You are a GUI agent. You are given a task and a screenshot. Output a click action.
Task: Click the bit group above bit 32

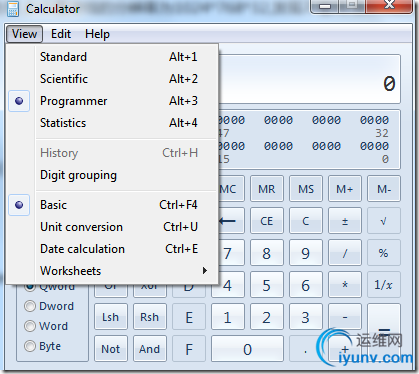pos(374,120)
